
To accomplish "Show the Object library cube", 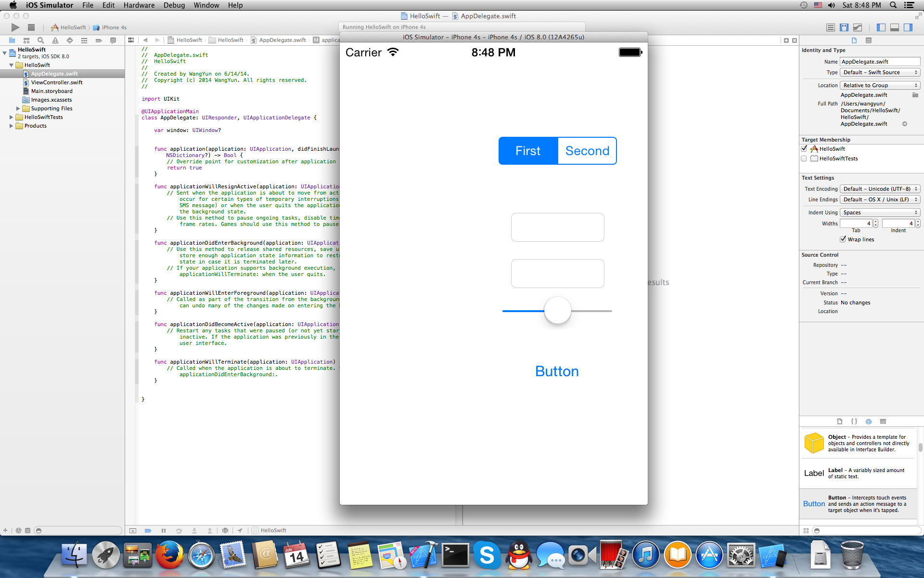I will click(x=869, y=421).
